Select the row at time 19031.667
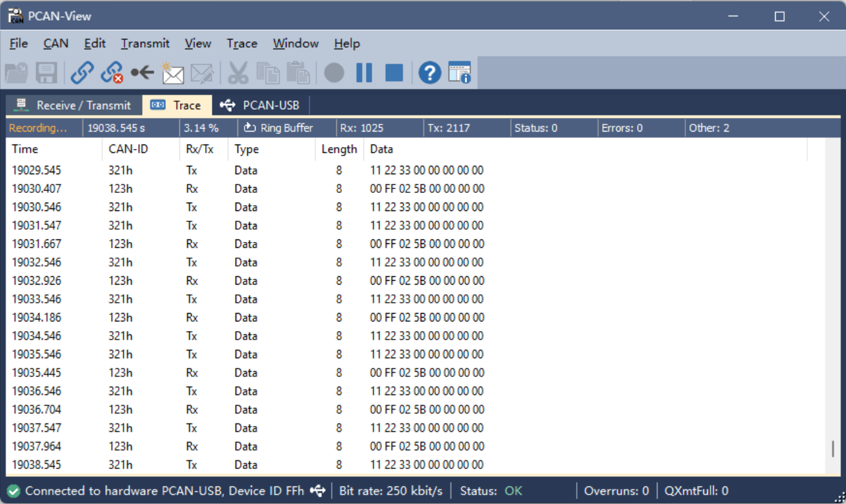The height and width of the screenshot is (504, 846). click(416, 244)
